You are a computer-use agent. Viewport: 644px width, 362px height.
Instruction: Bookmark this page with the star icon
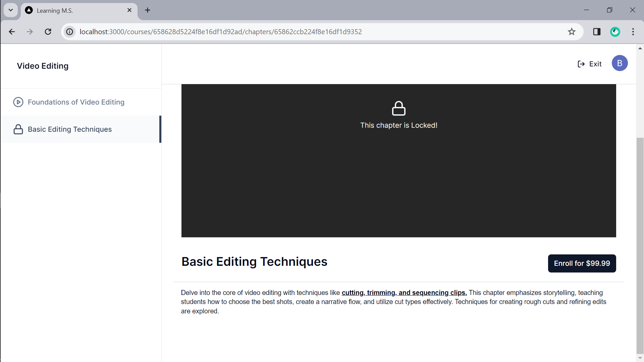point(572,32)
